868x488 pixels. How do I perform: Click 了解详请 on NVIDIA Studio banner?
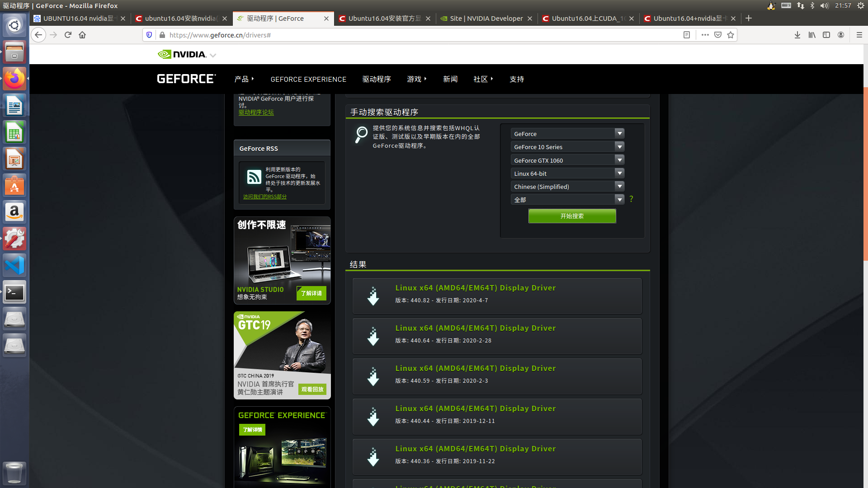click(311, 293)
